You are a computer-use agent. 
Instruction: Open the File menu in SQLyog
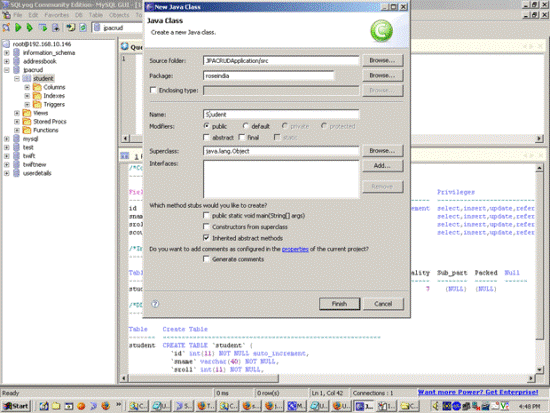click(x=18, y=15)
